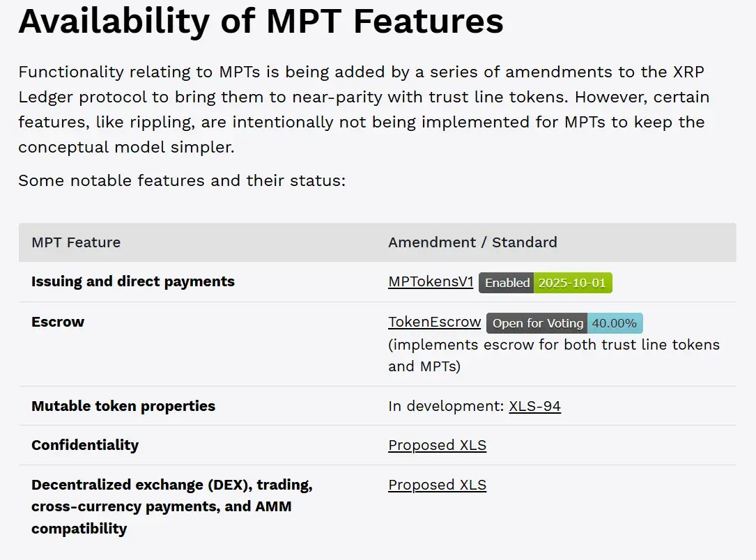This screenshot has height=560, width=756.
Task: Click the Open for Voting badge
Action: coord(537,323)
